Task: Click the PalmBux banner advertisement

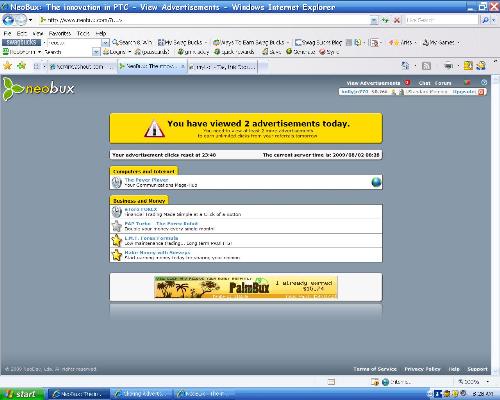Action: pos(246,287)
